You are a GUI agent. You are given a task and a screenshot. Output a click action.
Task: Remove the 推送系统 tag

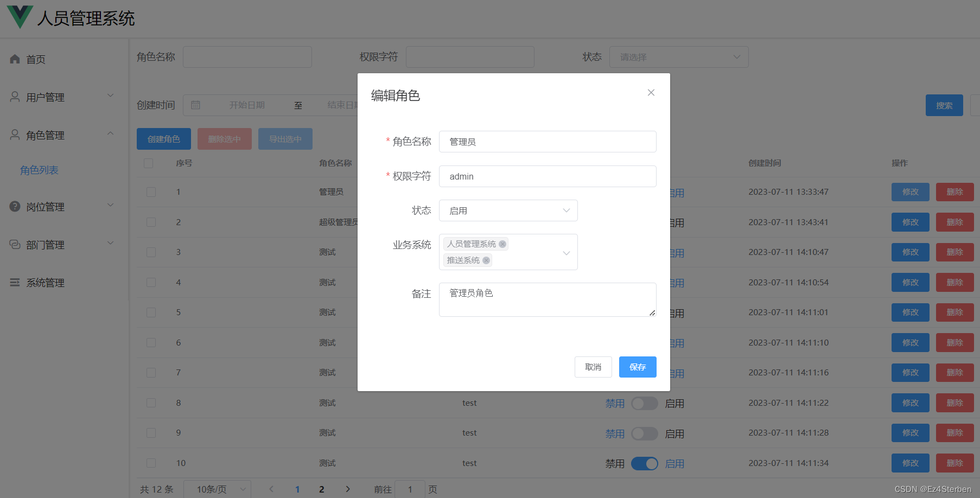486,260
